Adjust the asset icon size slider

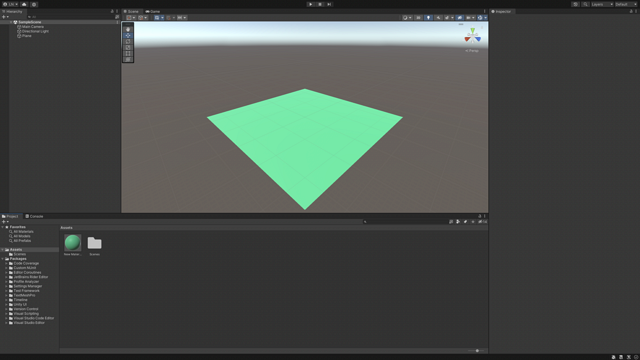(x=476, y=351)
